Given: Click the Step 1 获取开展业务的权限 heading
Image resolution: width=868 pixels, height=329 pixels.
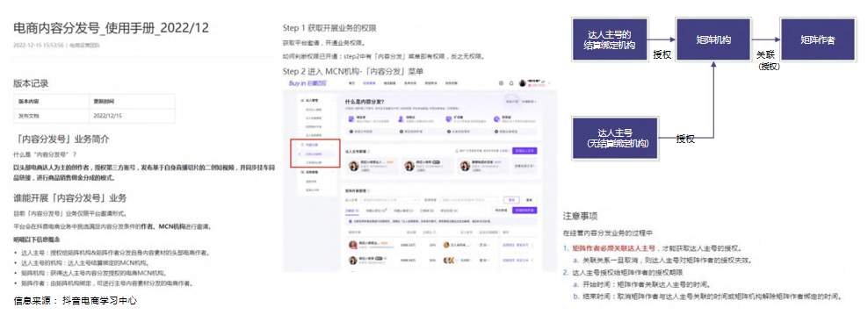Looking at the screenshot, I should [x=330, y=28].
